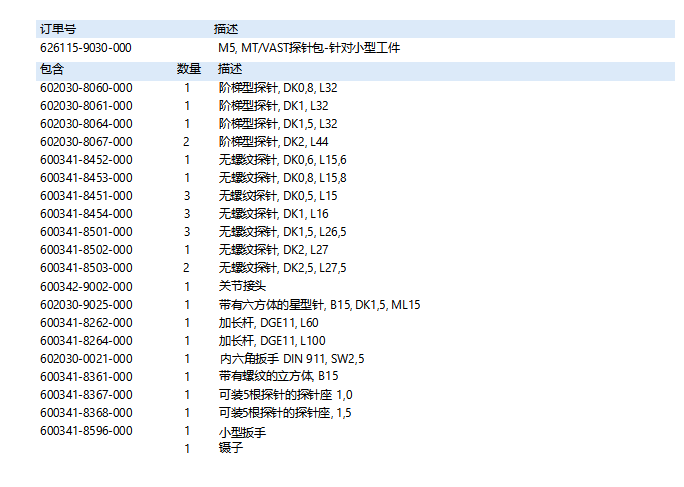Click description 关节接头
This screenshot has height=487, width=684.
tap(242, 286)
